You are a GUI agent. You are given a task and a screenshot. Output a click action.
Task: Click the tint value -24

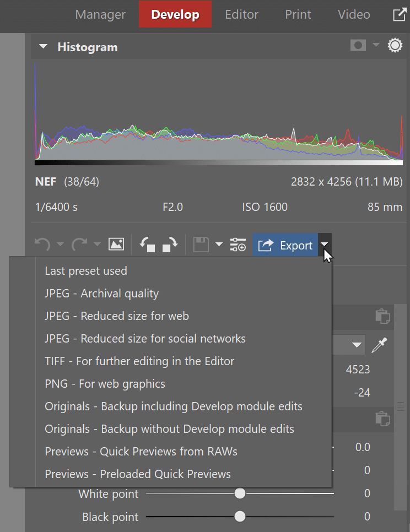[362, 393]
